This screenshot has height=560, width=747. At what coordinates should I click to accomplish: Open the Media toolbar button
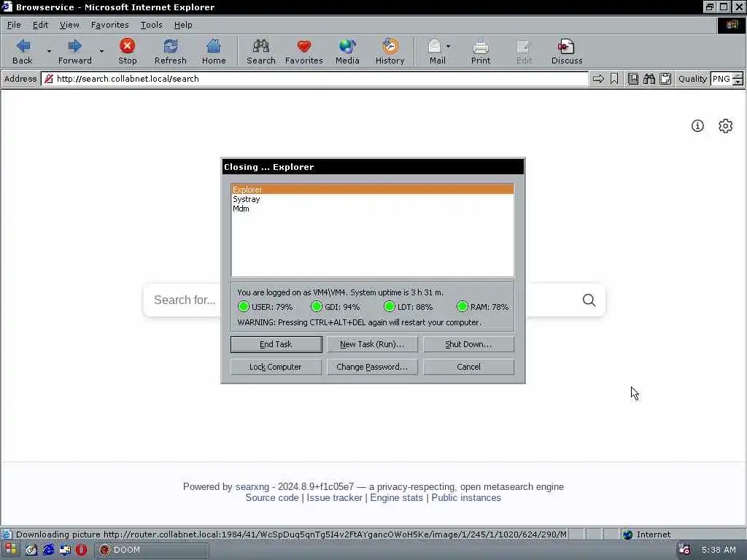(347, 51)
